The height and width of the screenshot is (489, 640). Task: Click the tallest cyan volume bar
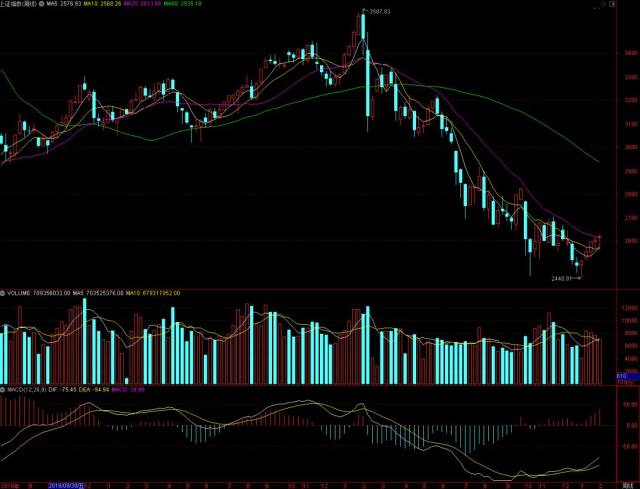[85, 341]
